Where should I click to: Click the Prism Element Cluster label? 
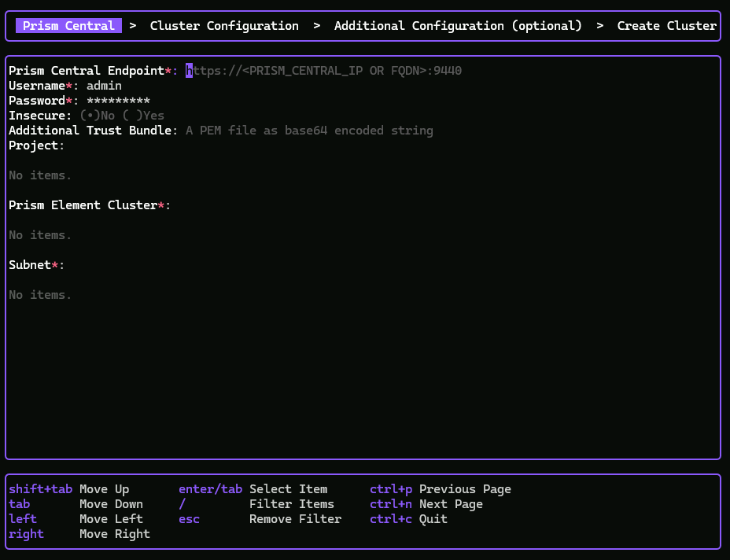pyautogui.click(x=90, y=205)
